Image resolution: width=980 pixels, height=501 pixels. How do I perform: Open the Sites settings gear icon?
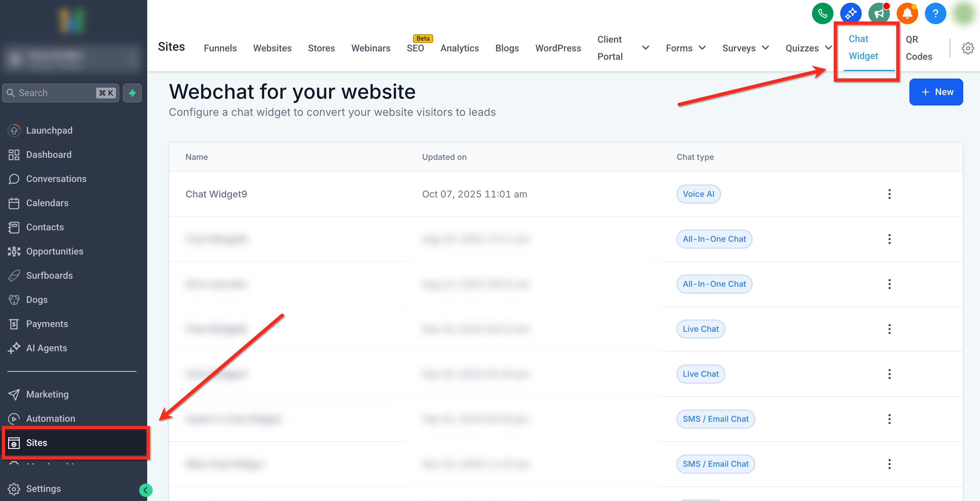968,48
